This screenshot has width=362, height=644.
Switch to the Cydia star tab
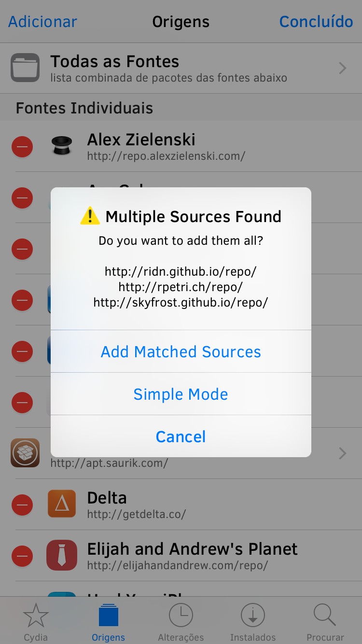36,622
